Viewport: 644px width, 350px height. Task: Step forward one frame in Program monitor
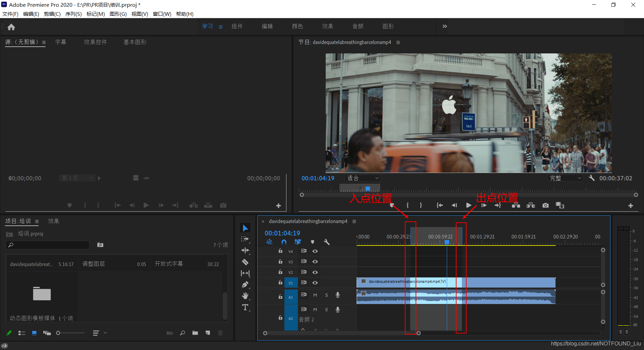[484, 205]
